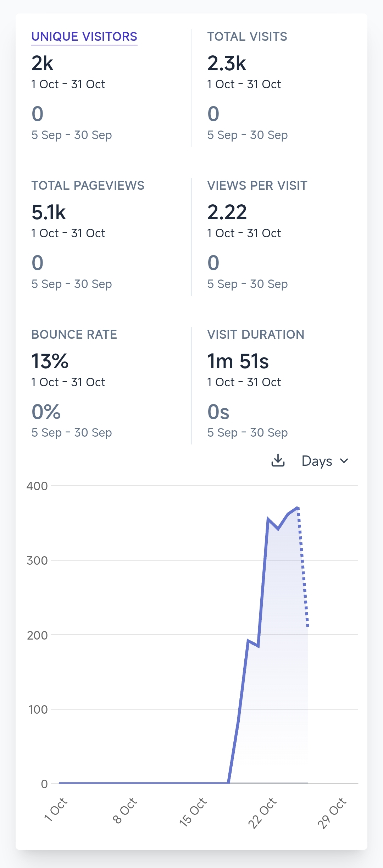Click the 2.22 views per visit value
Viewport: 383px width, 868px height.
tap(227, 212)
